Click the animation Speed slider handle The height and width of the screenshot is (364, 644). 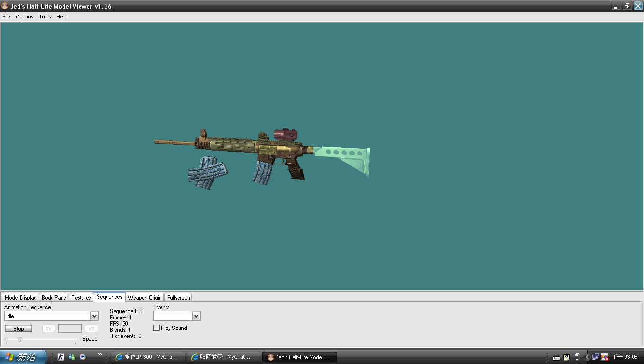click(x=20, y=339)
